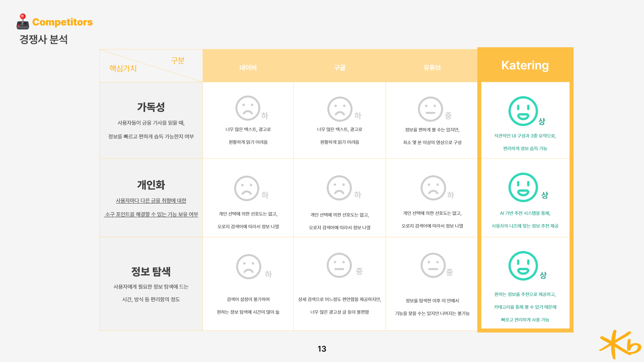Select the neutral face for 유튜브 정보 탐색
This screenshot has width=644, height=362.
click(433, 265)
